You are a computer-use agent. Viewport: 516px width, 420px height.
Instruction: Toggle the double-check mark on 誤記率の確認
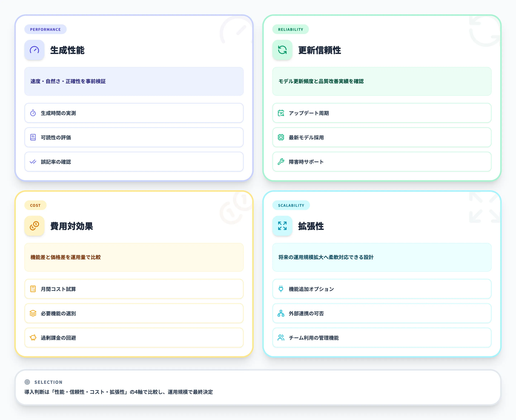point(33,162)
